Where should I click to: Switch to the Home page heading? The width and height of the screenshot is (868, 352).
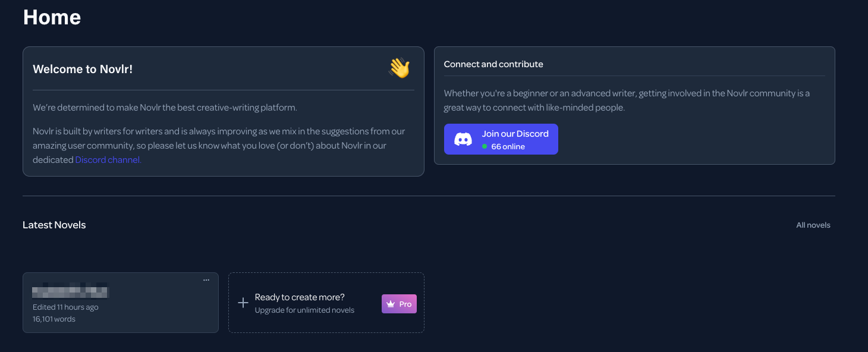coord(52,17)
